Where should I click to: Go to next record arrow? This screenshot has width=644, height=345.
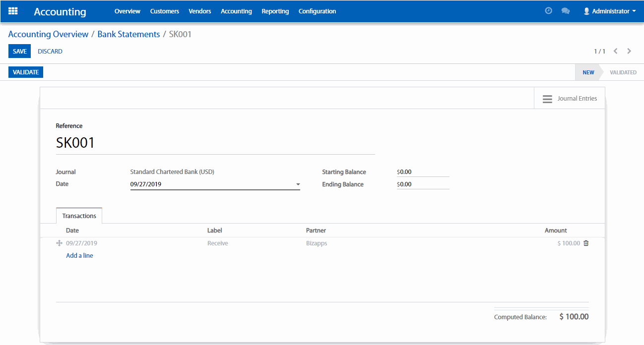[x=629, y=51]
